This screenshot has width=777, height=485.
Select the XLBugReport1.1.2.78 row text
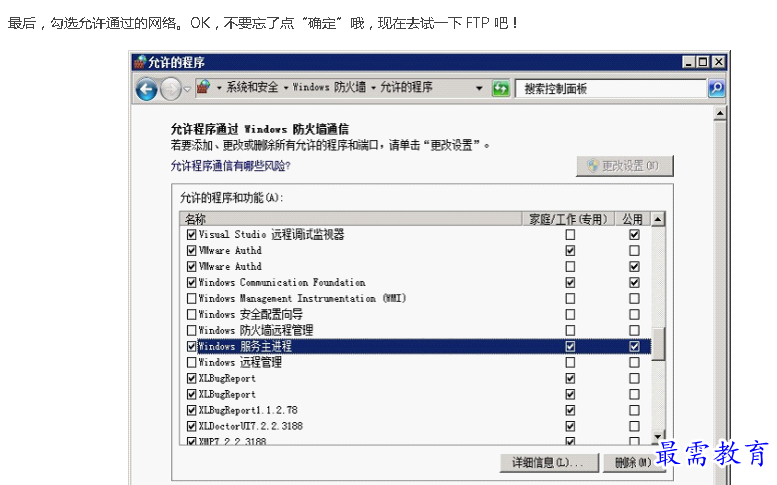click(248, 410)
